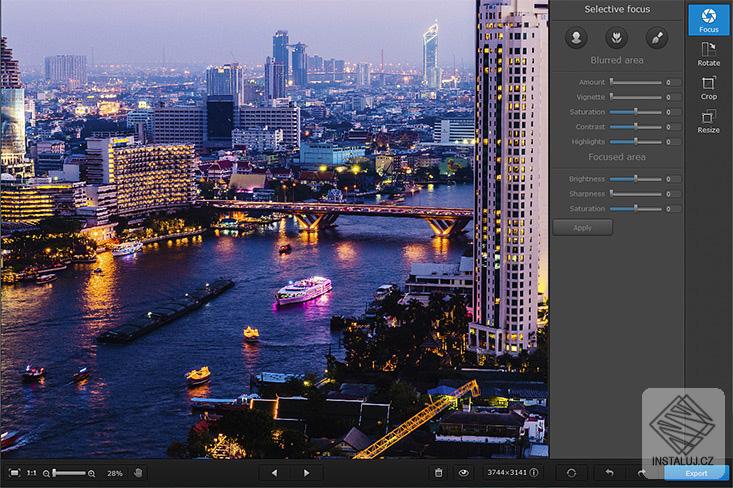
Task: Choose the brush focus mode icon
Action: pyautogui.click(x=657, y=38)
